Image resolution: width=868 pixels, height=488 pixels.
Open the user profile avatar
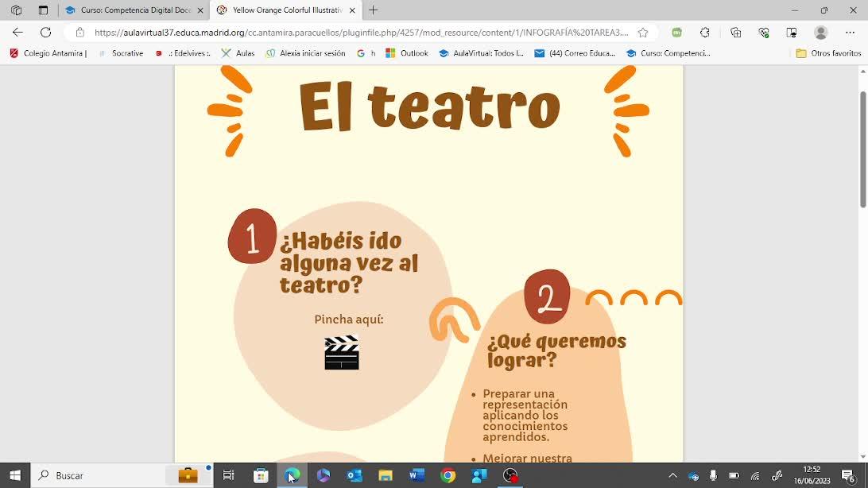coord(820,33)
